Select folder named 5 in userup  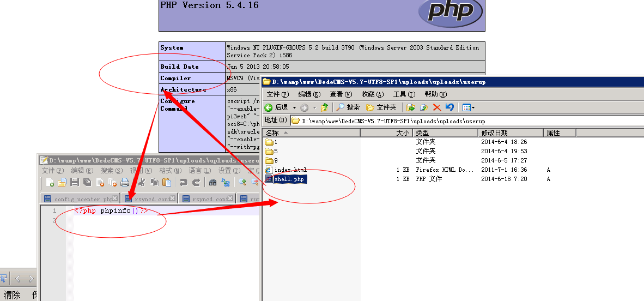click(271, 152)
